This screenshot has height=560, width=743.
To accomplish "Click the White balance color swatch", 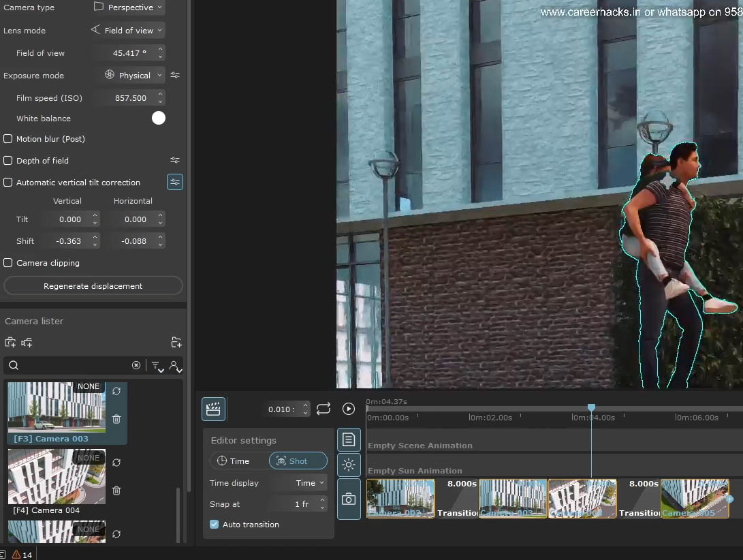I will [159, 118].
